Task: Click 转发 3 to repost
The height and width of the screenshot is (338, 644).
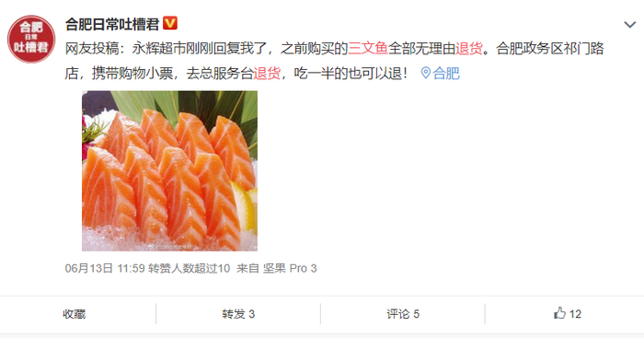Action: pyautogui.click(x=238, y=314)
